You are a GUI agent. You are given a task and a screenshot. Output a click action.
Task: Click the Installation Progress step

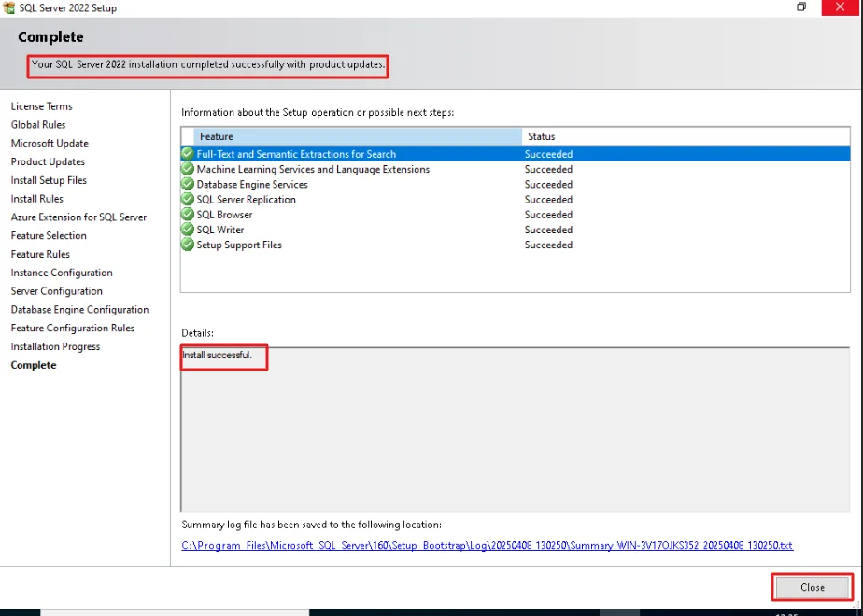point(56,346)
